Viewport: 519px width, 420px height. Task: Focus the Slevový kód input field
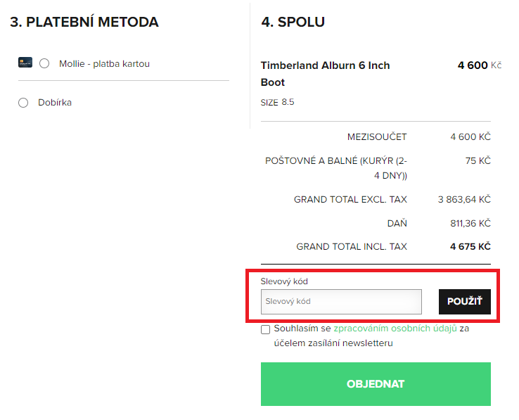pos(341,301)
